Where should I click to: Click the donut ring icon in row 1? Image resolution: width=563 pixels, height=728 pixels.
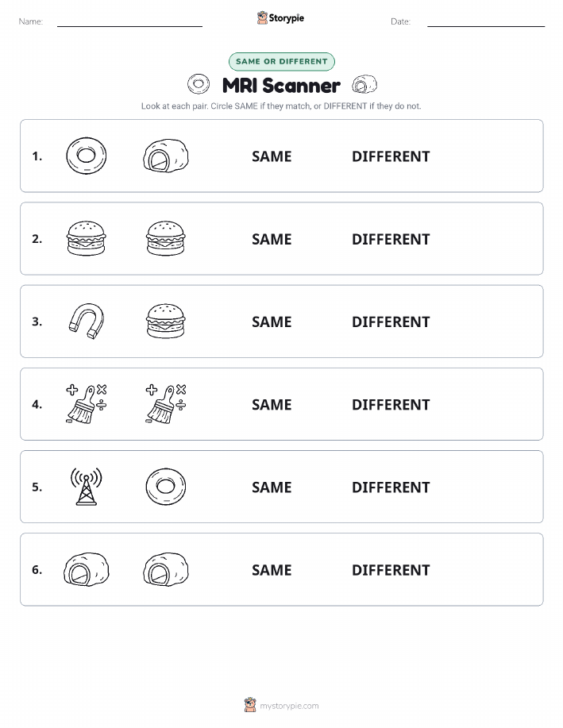87,156
